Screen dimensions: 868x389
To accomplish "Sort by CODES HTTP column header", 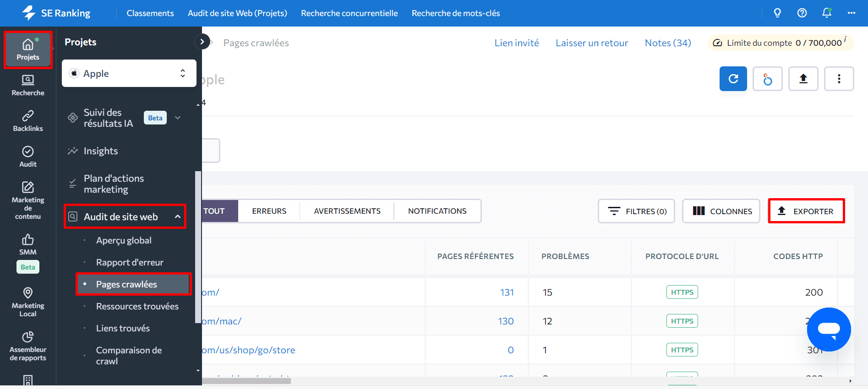I will (798, 256).
